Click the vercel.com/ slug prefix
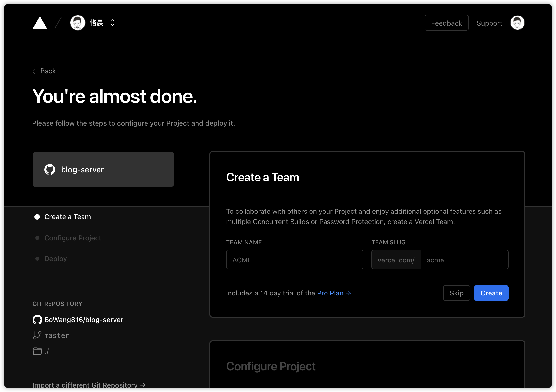556x392 pixels. coord(396,260)
